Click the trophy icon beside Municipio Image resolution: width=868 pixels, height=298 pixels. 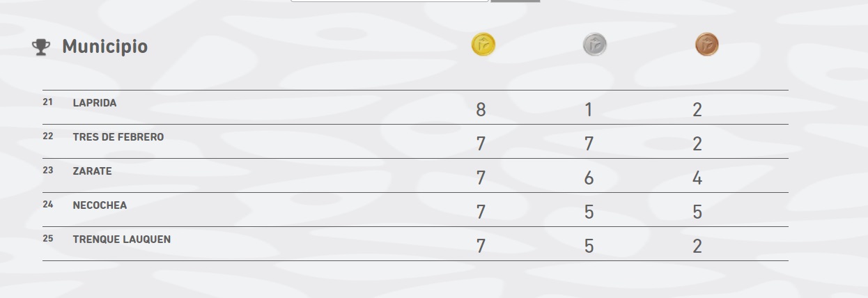click(x=41, y=47)
